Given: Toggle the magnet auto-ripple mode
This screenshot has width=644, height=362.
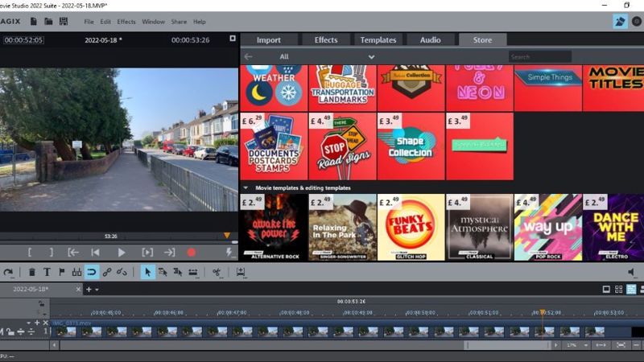Looking at the screenshot, I should tap(92, 272).
